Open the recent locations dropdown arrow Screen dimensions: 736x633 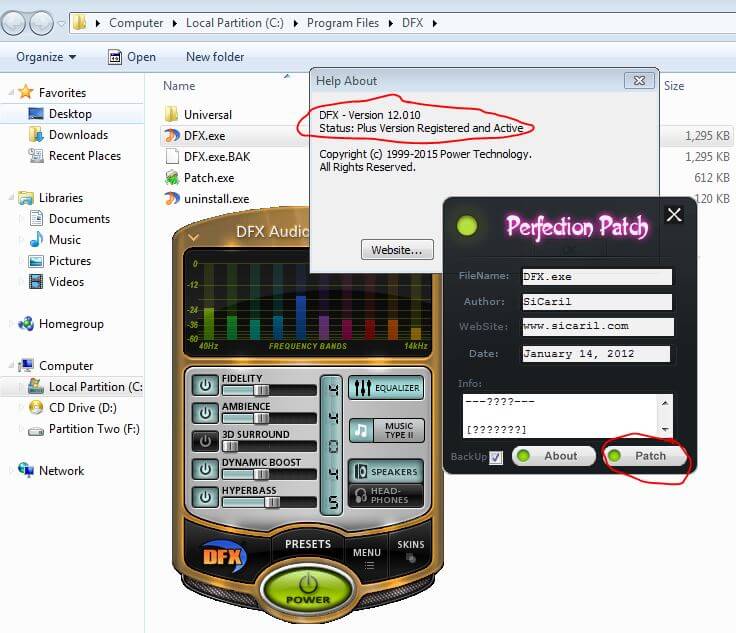[61, 23]
